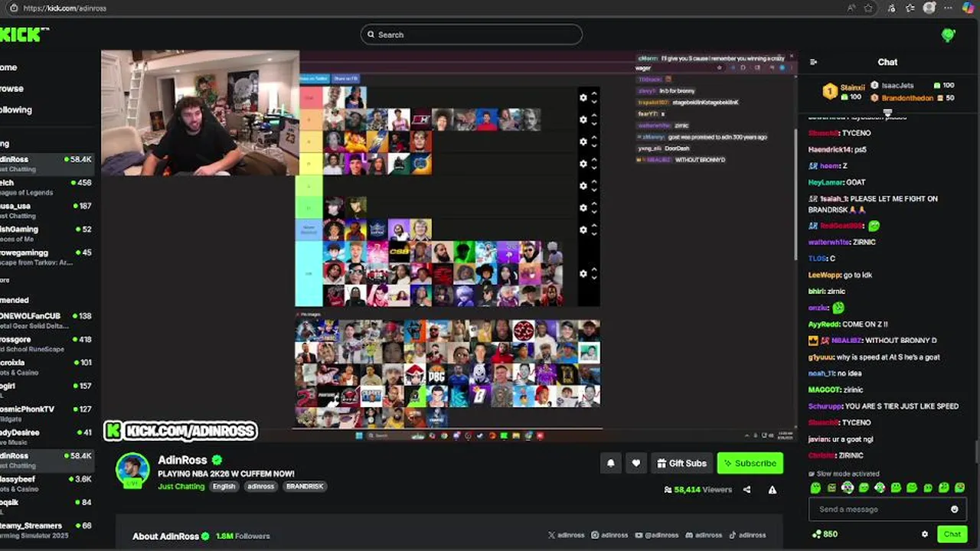
Task: Click the heart follow button
Action: pos(635,463)
